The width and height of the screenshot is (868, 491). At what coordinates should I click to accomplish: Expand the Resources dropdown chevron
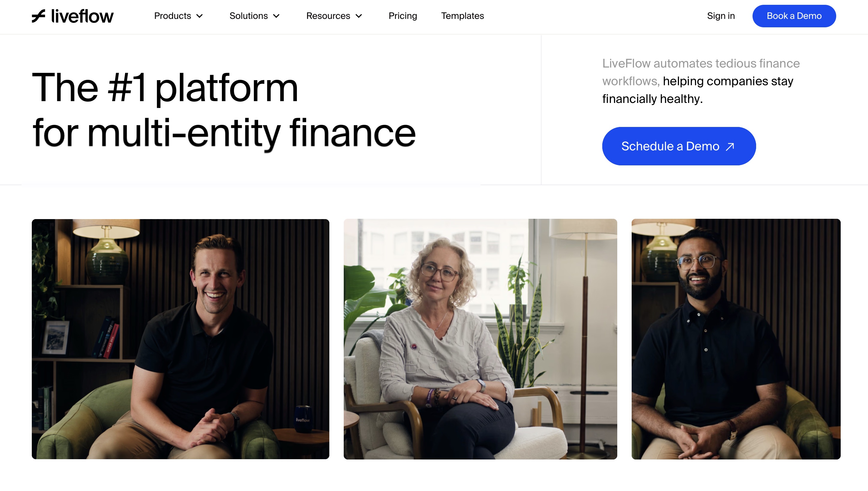point(359,16)
